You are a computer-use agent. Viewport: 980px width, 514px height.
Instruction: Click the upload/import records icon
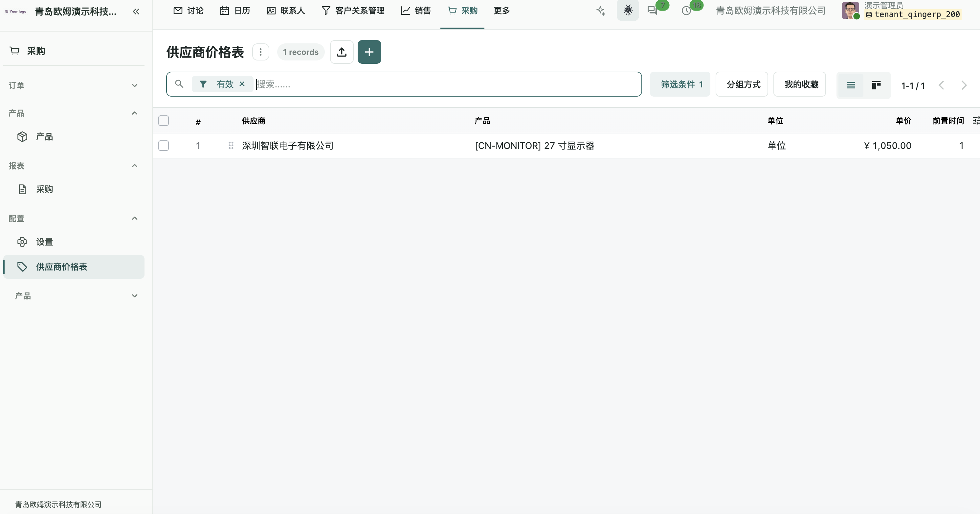pyautogui.click(x=342, y=52)
